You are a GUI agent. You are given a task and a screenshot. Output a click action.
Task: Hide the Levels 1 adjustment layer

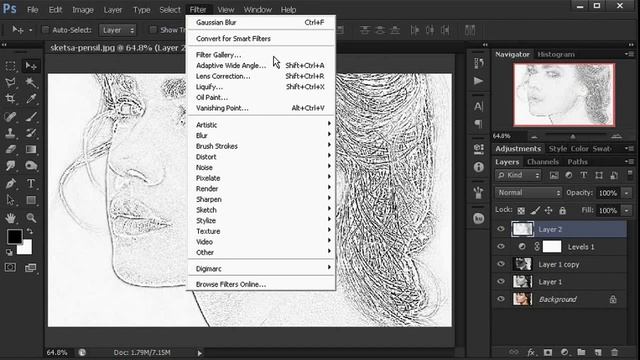(501, 247)
